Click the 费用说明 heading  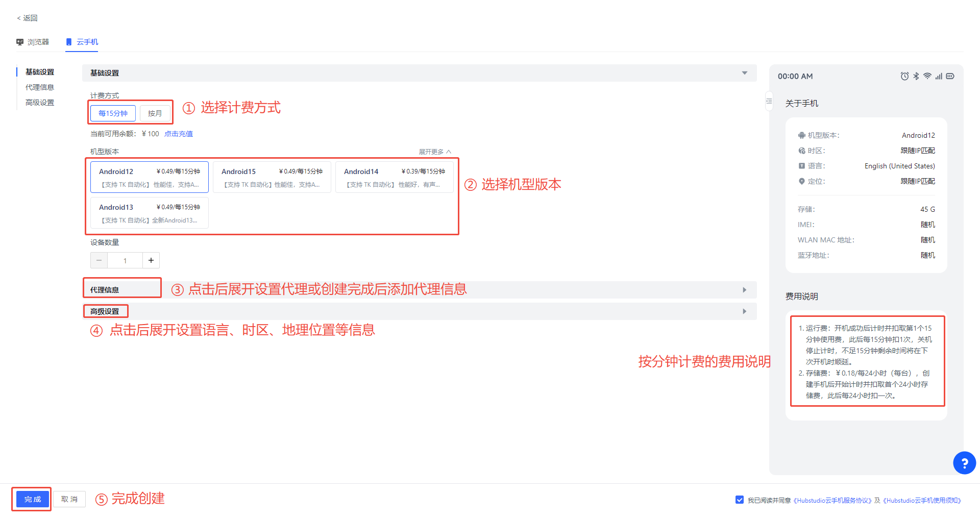pos(802,296)
